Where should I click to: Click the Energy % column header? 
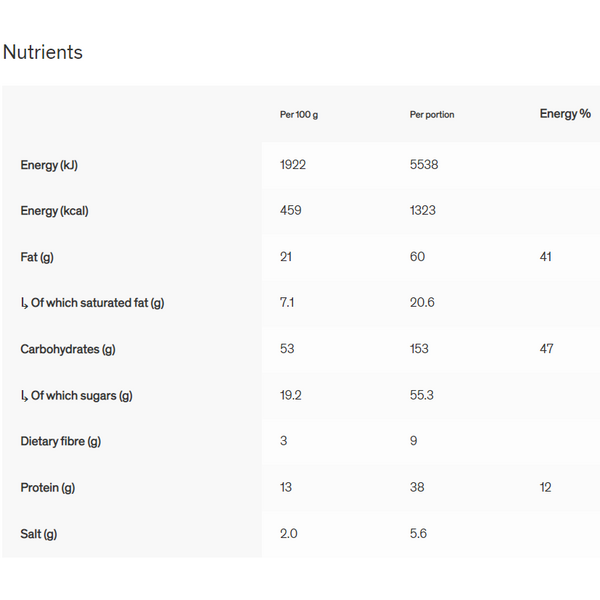coord(565,114)
